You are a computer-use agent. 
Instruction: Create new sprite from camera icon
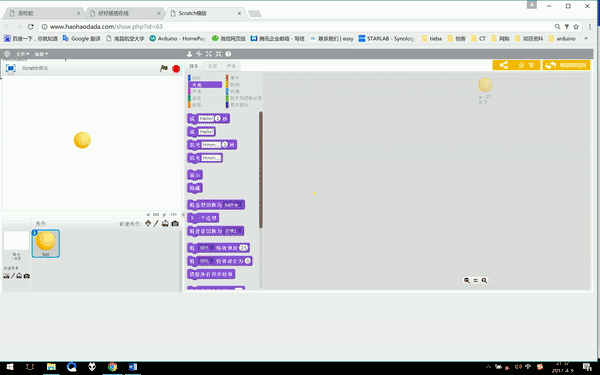point(175,223)
